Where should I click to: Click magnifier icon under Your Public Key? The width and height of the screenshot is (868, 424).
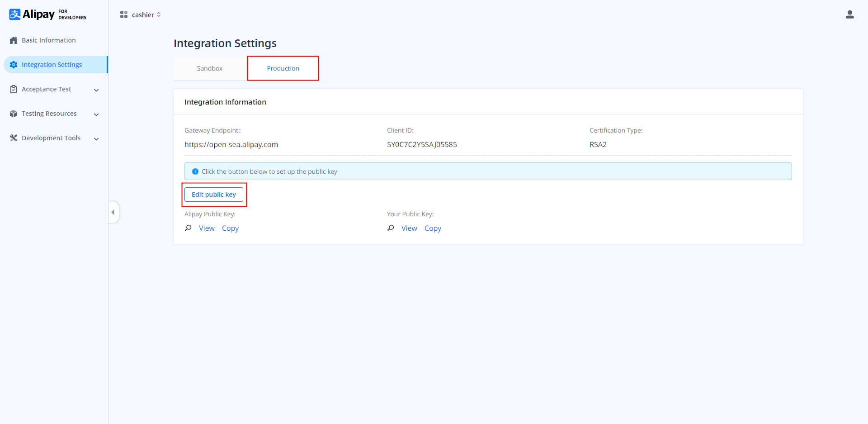[x=391, y=228]
